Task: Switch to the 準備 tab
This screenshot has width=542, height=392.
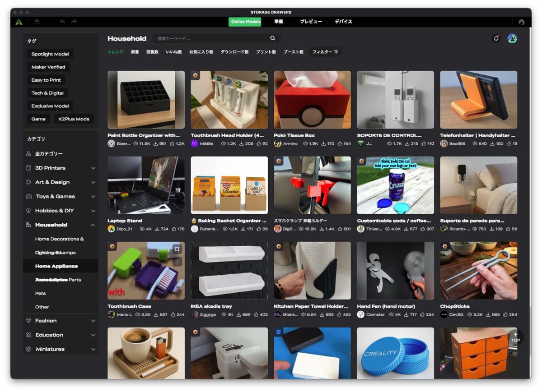Action: coord(278,22)
